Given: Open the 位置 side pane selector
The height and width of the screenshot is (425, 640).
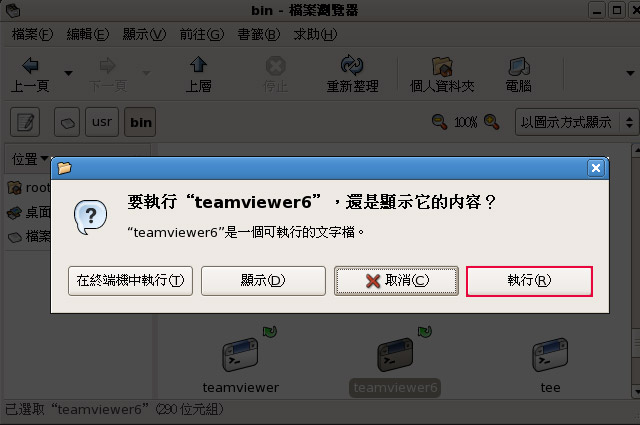Looking at the screenshot, I should pos(29,159).
